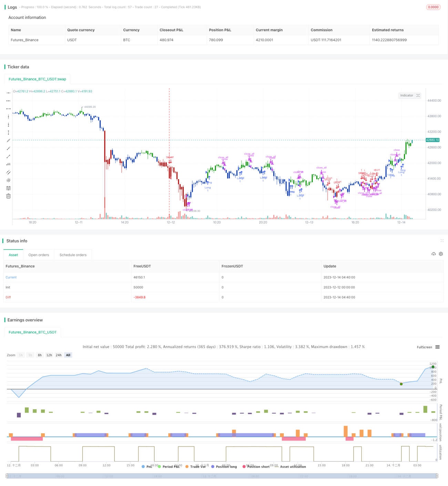Click the earnings chart range navigator bar

pos(222,476)
